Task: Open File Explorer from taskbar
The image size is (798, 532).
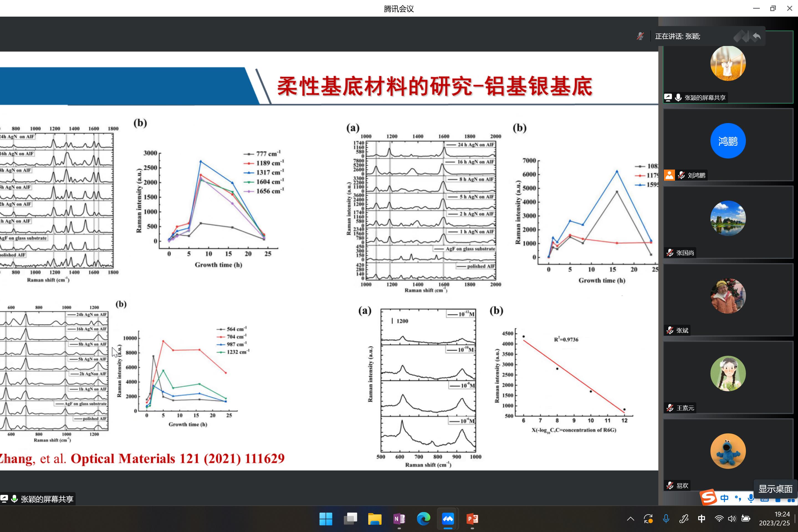Action: (375, 519)
